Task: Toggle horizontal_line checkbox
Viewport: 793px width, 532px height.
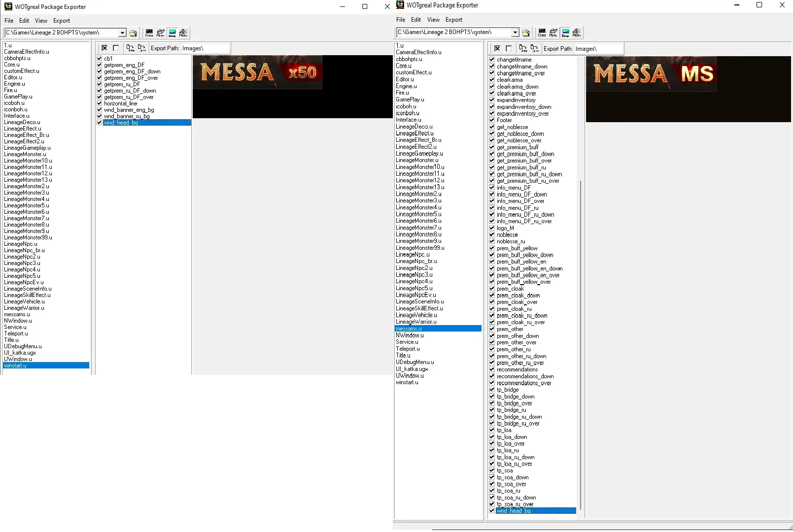Action: (x=100, y=103)
